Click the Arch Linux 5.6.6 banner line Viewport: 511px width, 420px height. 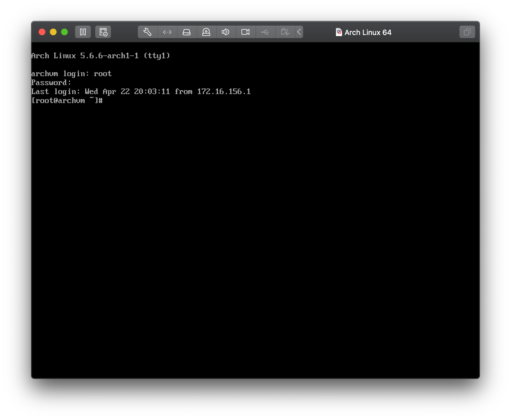(101, 56)
